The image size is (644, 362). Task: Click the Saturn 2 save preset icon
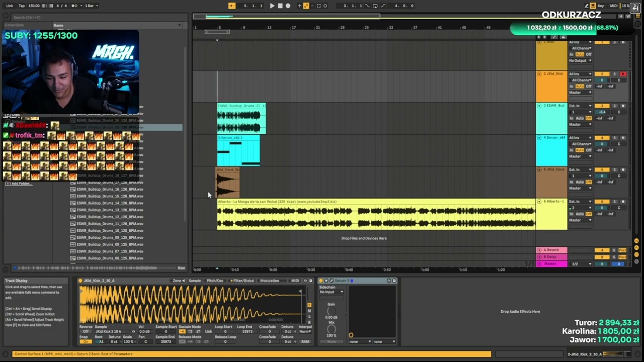394,281
